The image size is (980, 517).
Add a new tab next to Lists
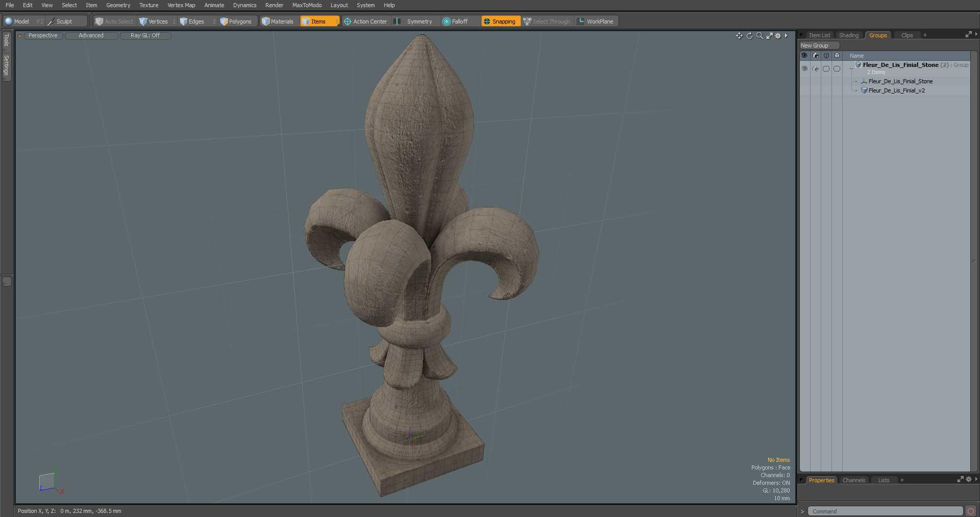point(902,480)
